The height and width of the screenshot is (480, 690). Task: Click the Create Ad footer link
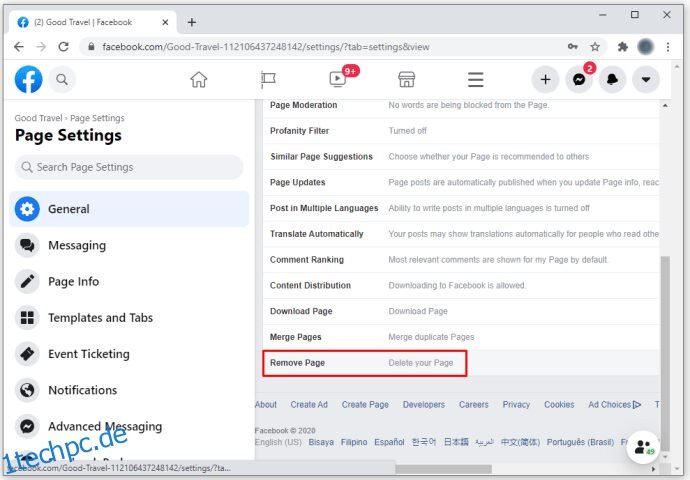309,404
